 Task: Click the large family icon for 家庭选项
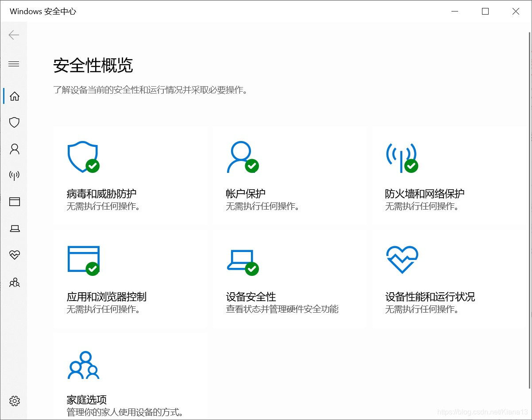84,365
